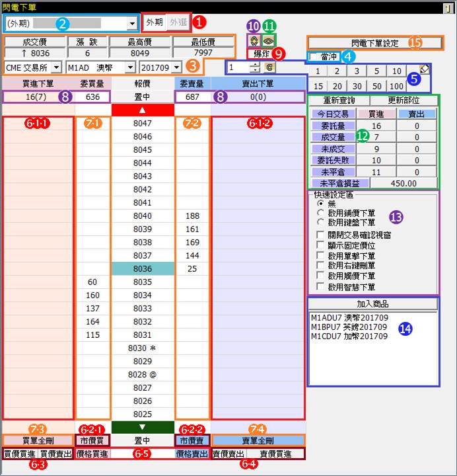Viewport: 457px width, 476px height.
Task: Click 賣單全刪 to cancel all sells
Action: point(258,440)
